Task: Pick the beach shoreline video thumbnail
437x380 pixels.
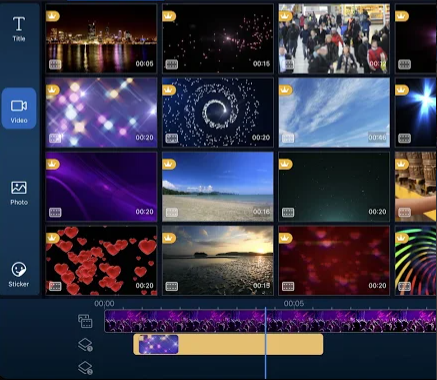Action: coord(218,187)
